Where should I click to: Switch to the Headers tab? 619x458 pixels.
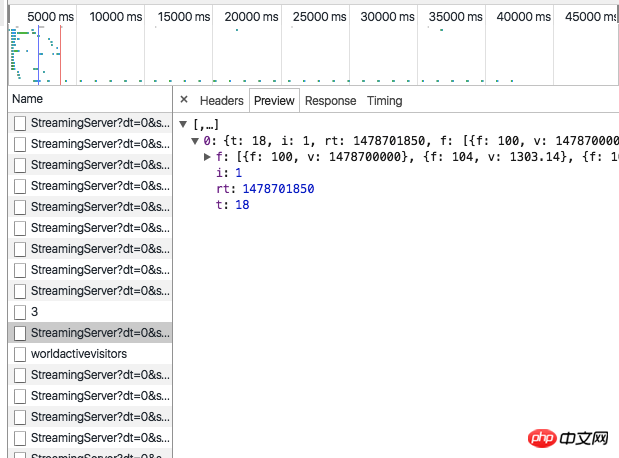221,100
